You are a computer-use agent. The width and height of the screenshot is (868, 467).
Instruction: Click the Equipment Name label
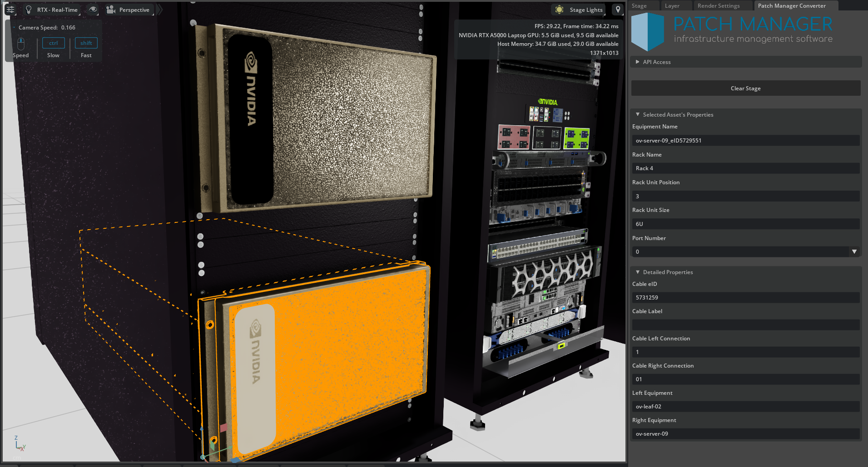pyautogui.click(x=655, y=127)
